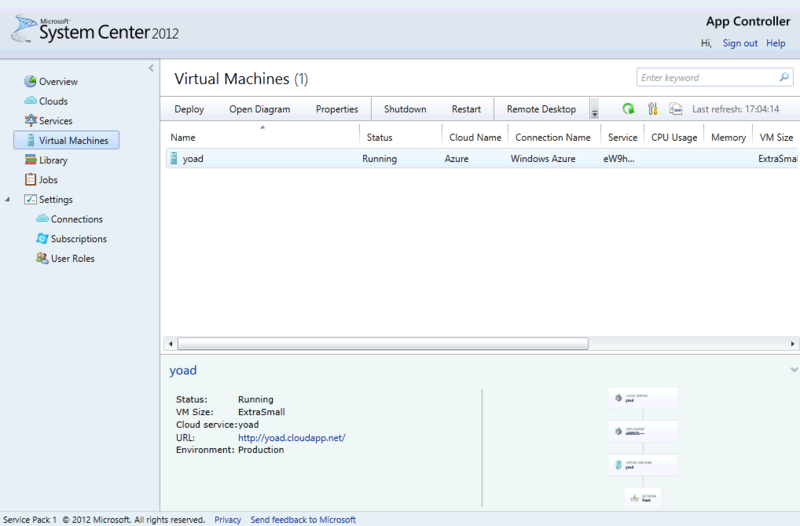Viewport: 800px width, 526px height.
Task: Click the wrench and screwdriver toolbar icon
Action: pyautogui.click(x=653, y=109)
